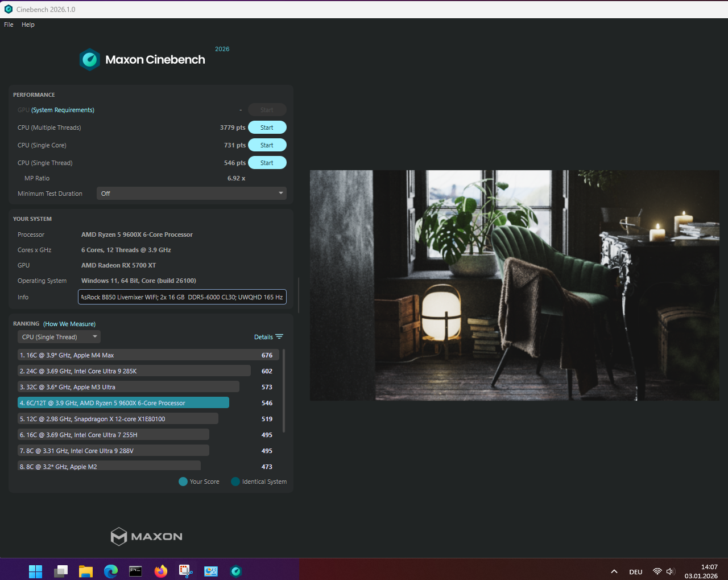Select the Apple M2 ranking row

pos(148,466)
